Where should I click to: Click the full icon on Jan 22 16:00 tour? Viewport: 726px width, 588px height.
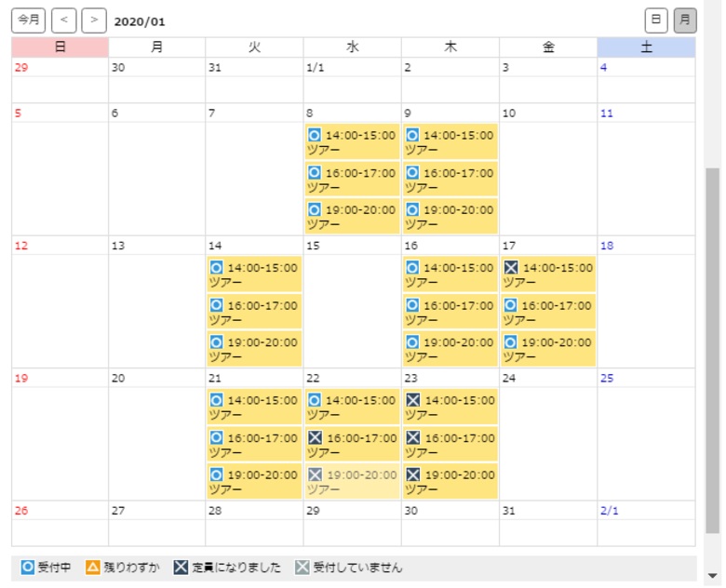315,437
